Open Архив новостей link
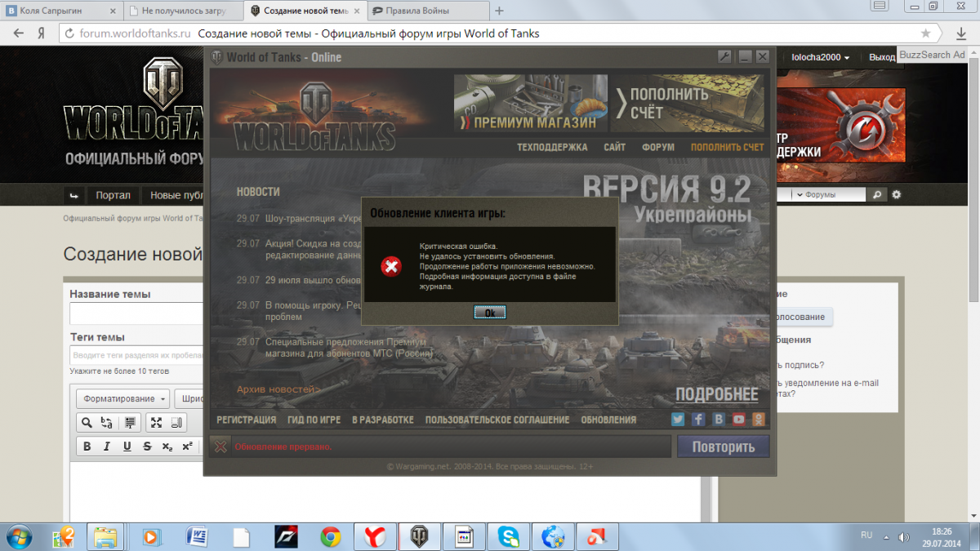The width and height of the screenshot is (980, 551). [x=278, y=389]
